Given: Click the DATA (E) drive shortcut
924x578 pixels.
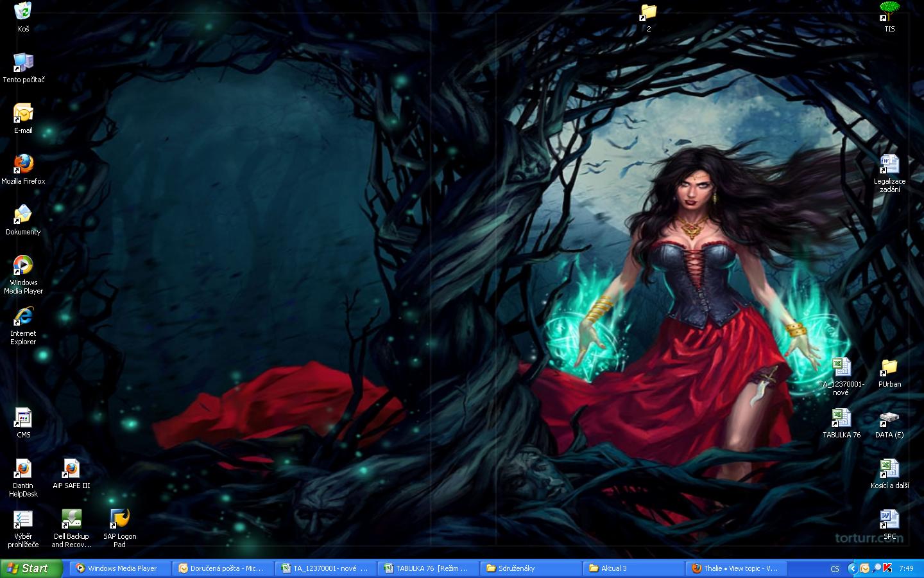Looking at the screenshot, I should click(889, 419).
